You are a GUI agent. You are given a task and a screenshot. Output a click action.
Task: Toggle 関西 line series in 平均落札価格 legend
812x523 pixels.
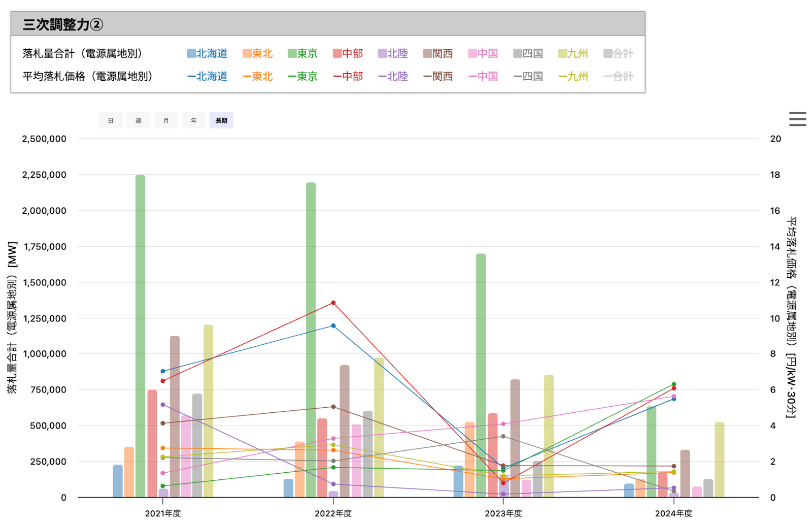click(437, 76)
